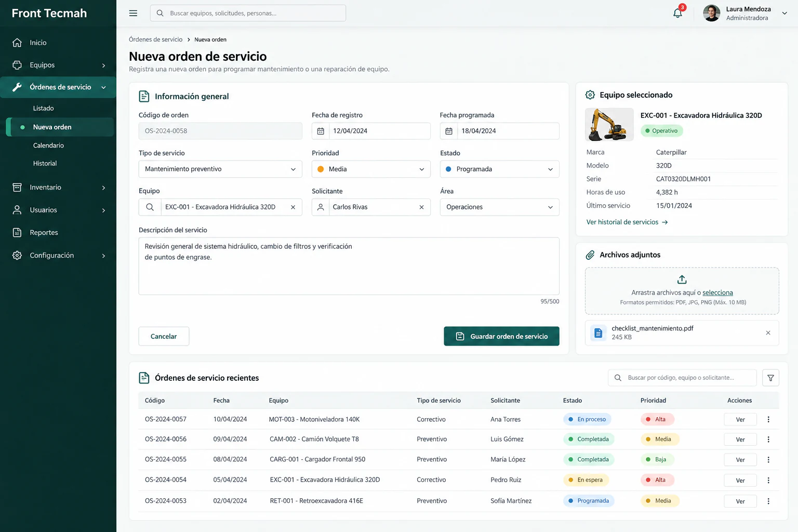Click the search icon in Equipo field

click(x=150, y=207)
